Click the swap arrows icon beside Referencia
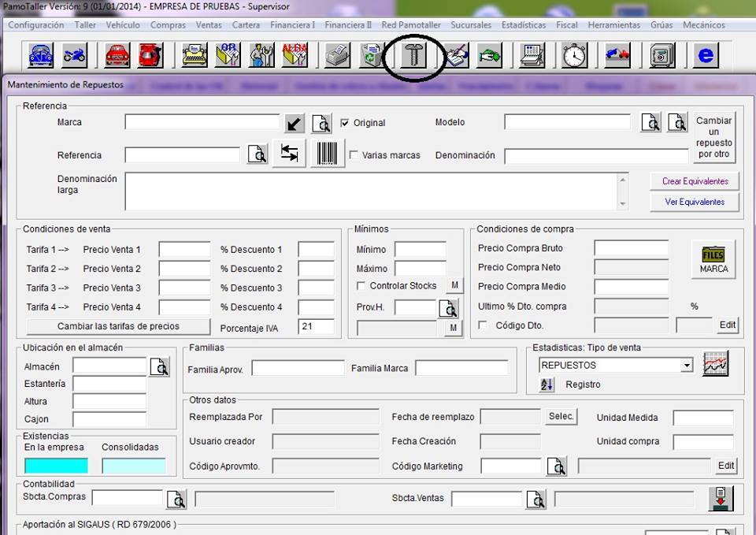This screenshot has height=535, width=756. coord(289,154)
